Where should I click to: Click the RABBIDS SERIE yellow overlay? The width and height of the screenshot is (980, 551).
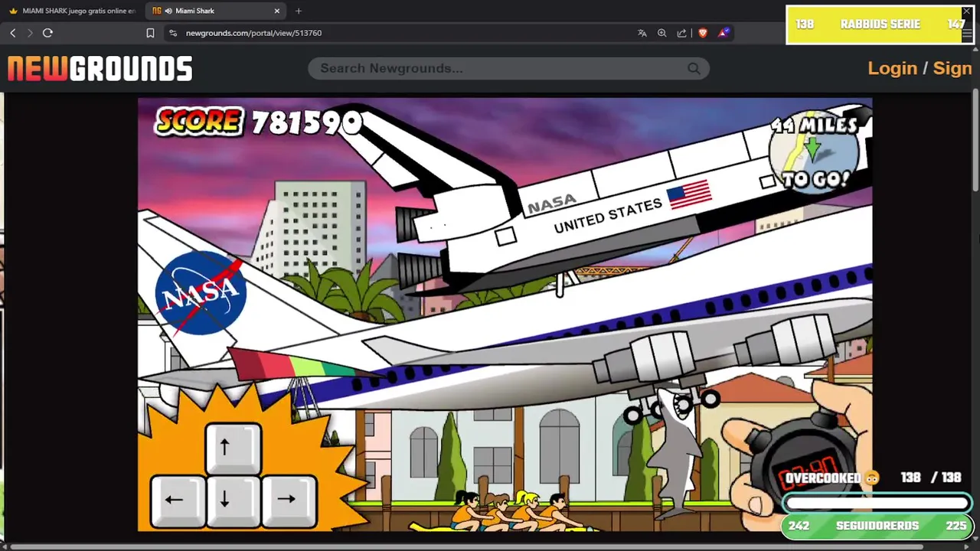click(880, 24)
